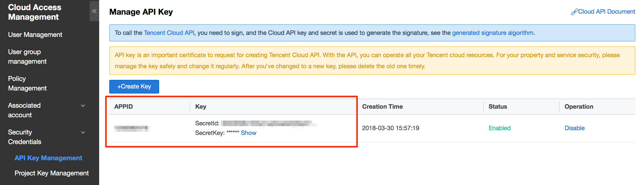
Task: Select API Key Management submenu item
Action: [x=48, y=158]
